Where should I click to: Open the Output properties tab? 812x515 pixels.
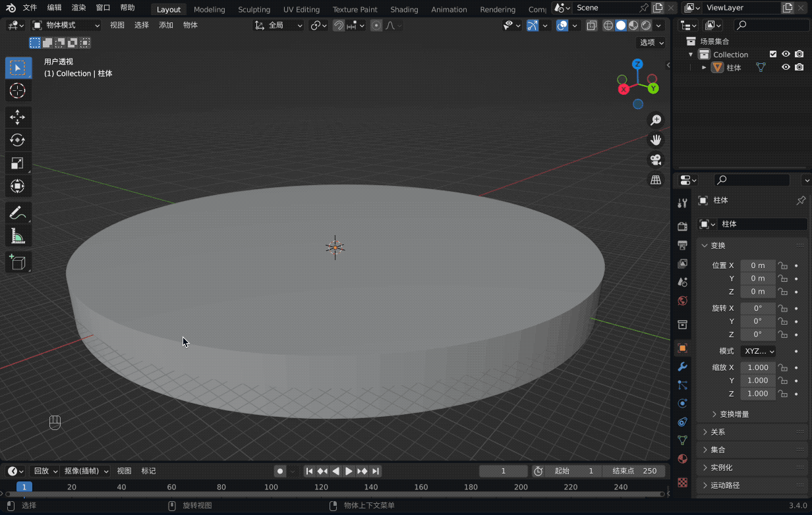[x=683, y=245]
